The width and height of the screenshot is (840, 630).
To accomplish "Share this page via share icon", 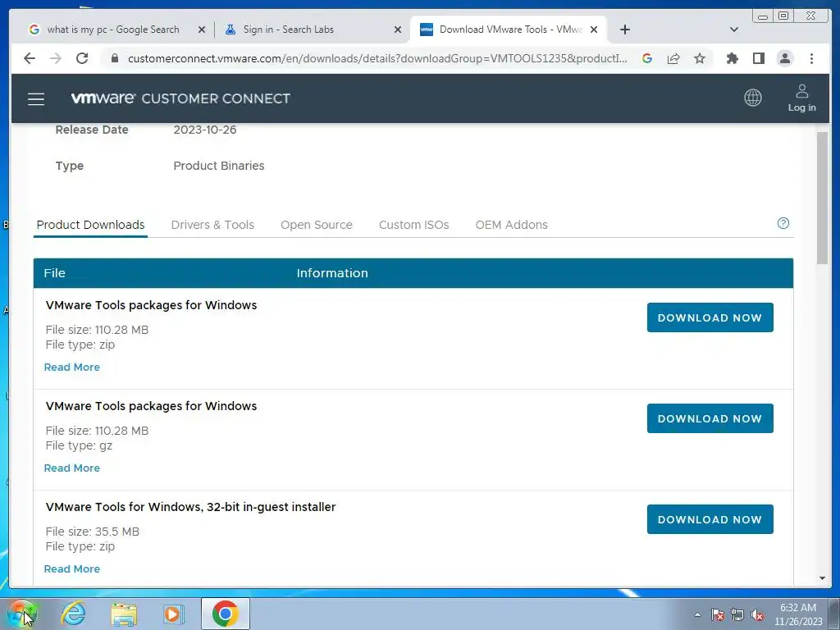I will (673, 58).
